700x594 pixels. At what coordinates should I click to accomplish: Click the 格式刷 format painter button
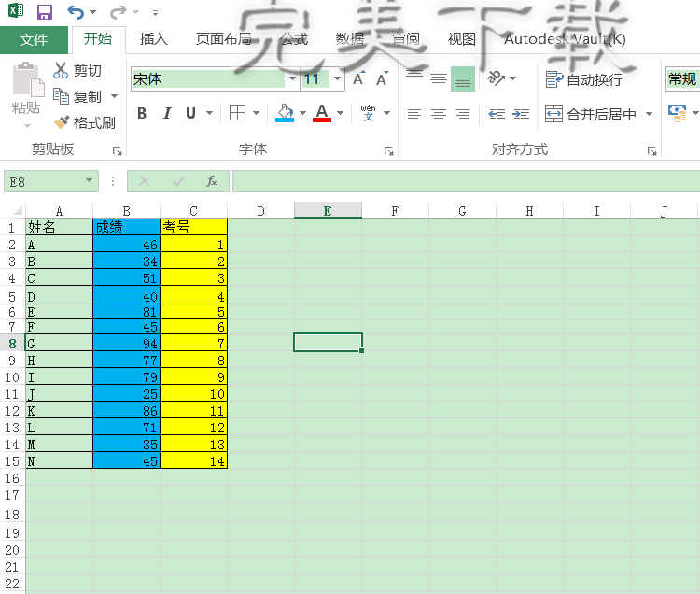[x=84, y=122]
